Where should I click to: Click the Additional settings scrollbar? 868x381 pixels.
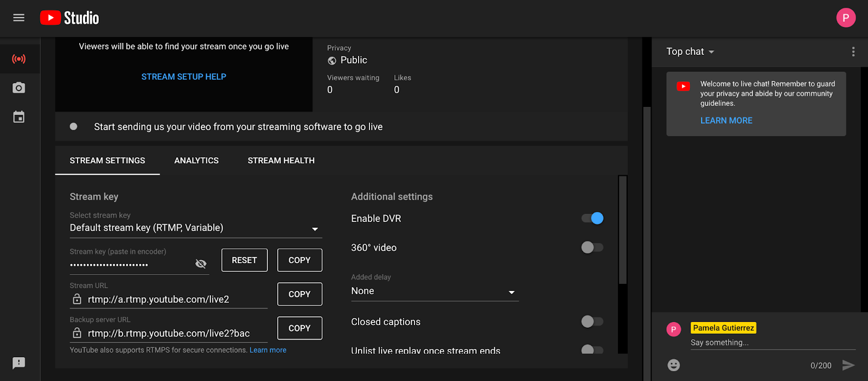(x=623, y=230)
